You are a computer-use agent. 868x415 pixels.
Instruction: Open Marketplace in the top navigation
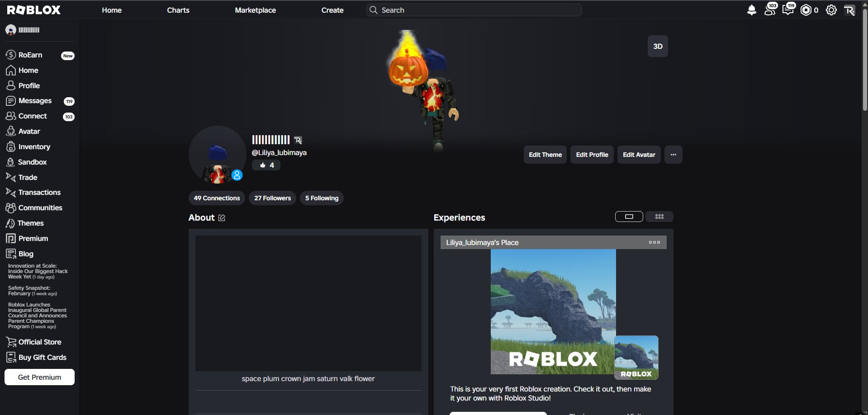pos(255,10)
